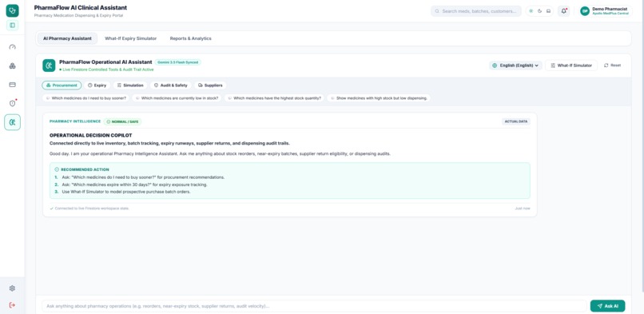Image resolution: width=644 pixels, height=314 pixels.
Task: Click recommendation three about What-If Simulator
Action: point(122,192)
